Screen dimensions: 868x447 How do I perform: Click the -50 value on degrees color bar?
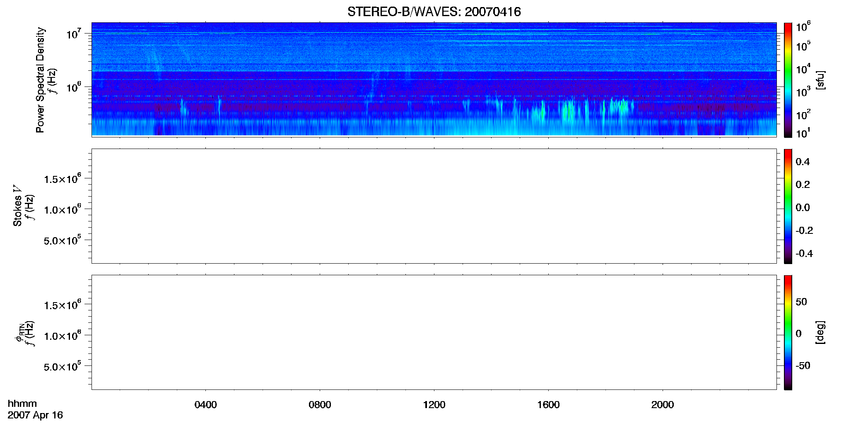[803, 366]
